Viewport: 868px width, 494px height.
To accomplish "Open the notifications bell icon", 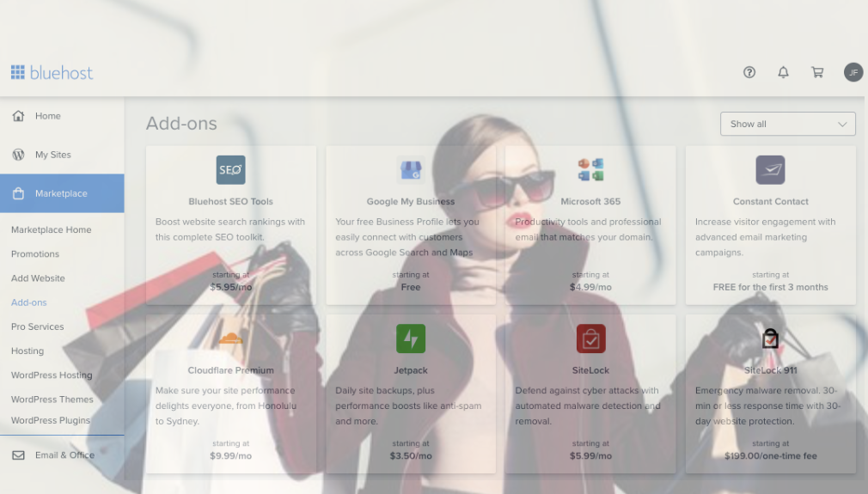I will 783,72.
